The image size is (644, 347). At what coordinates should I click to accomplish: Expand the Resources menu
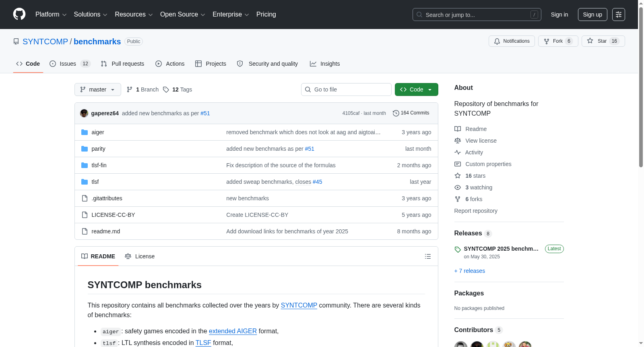(134, 15)
